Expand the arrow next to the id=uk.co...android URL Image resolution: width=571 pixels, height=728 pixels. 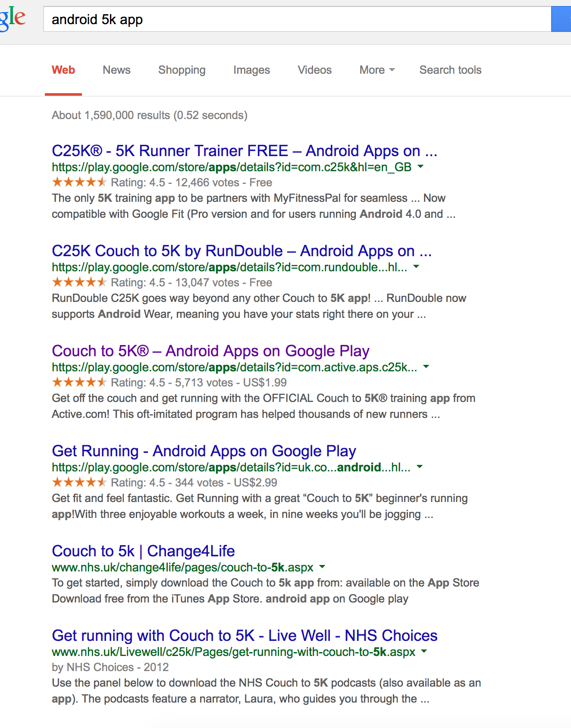(x=420, y=467)
